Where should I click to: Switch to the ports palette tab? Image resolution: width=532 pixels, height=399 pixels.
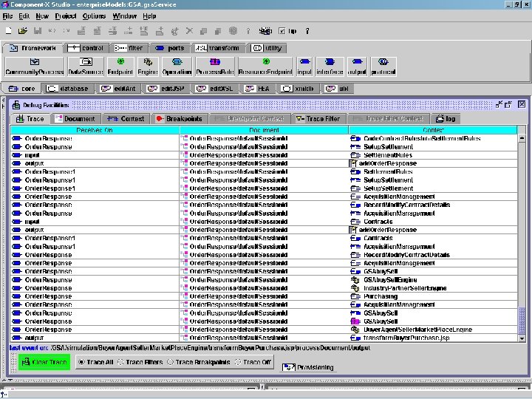[170, 48]
